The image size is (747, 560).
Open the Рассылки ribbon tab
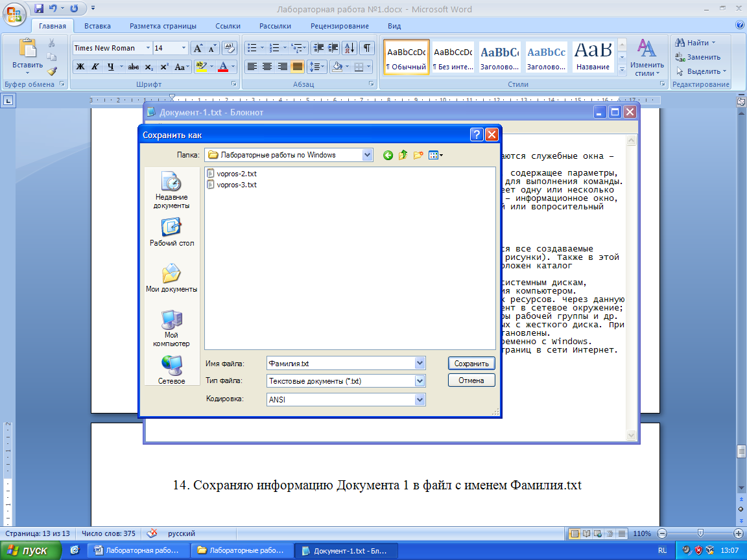pos(275,26)
